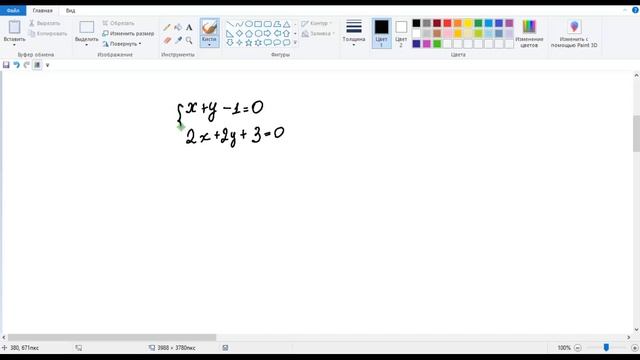This screenshot has width=640, height=360.
Task: Click the Cut (Вырезать) button
Action: click(x=45, y=23)
